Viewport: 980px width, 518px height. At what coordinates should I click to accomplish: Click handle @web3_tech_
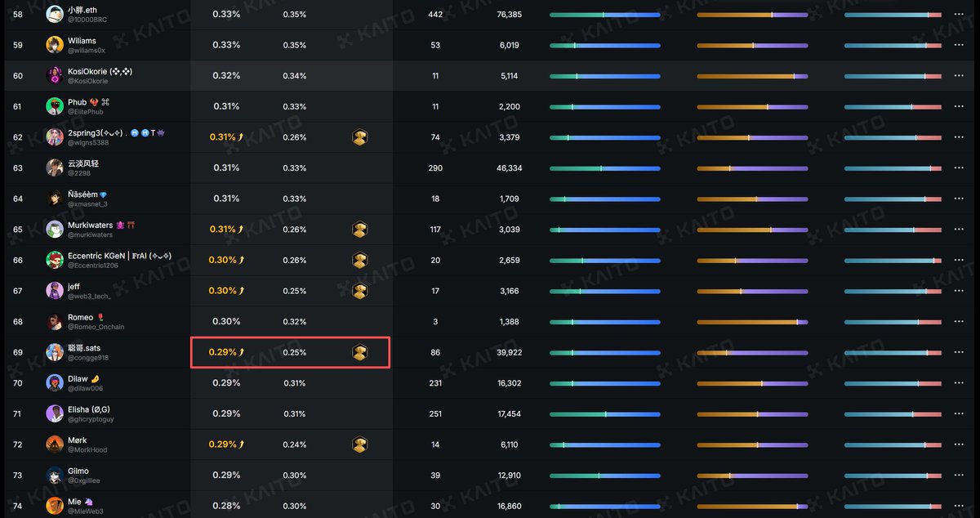[89, 297]
